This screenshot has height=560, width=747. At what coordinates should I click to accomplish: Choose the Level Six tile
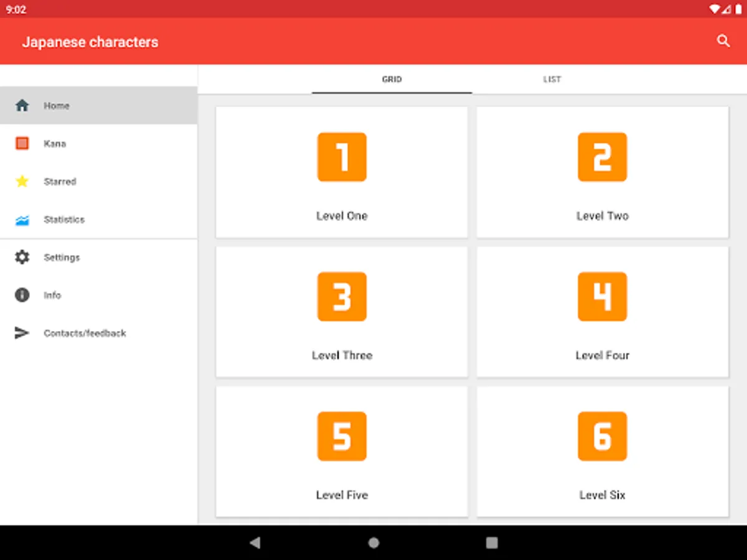pyautogui.click(x=603, y=451)
